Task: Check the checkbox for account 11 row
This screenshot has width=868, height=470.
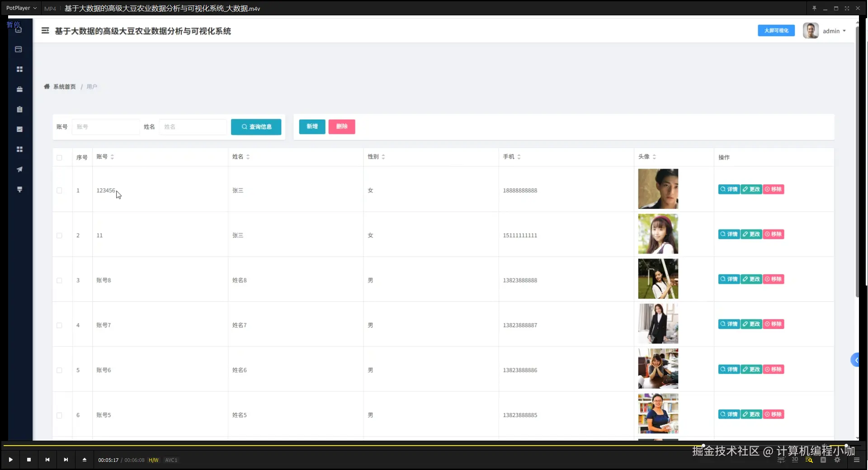Action: (59, 235)
